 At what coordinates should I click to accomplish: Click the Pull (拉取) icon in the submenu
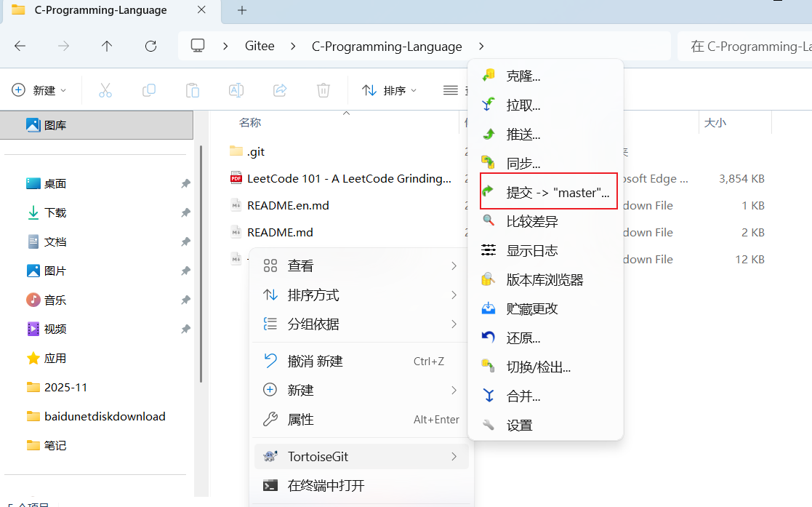pos(489,105)
